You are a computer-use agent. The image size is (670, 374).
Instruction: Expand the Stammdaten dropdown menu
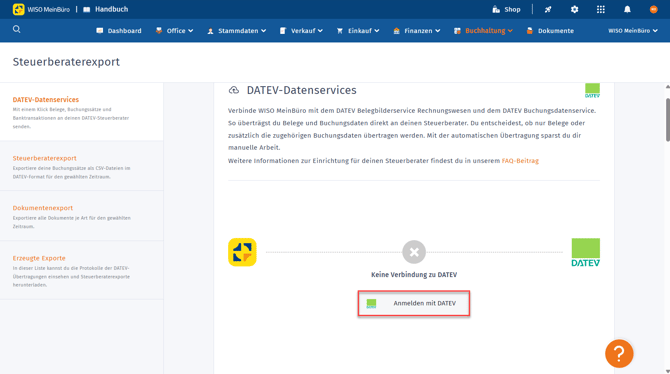pos(237,31)
